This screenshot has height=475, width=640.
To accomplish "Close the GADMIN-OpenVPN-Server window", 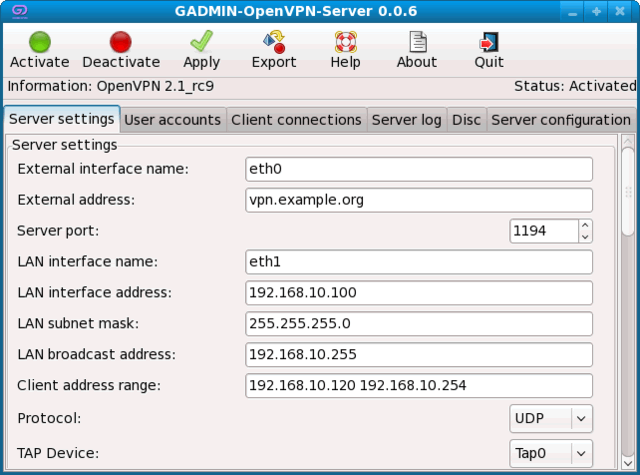I will [x=620, y=12].
